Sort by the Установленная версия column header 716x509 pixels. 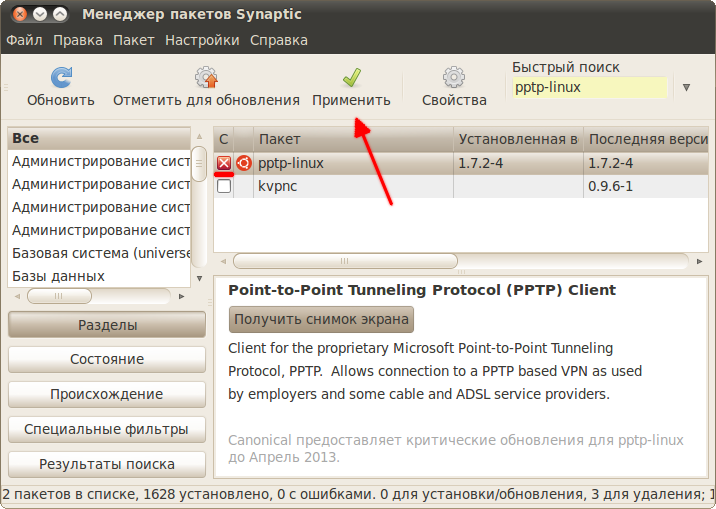(x=518, y=139)
